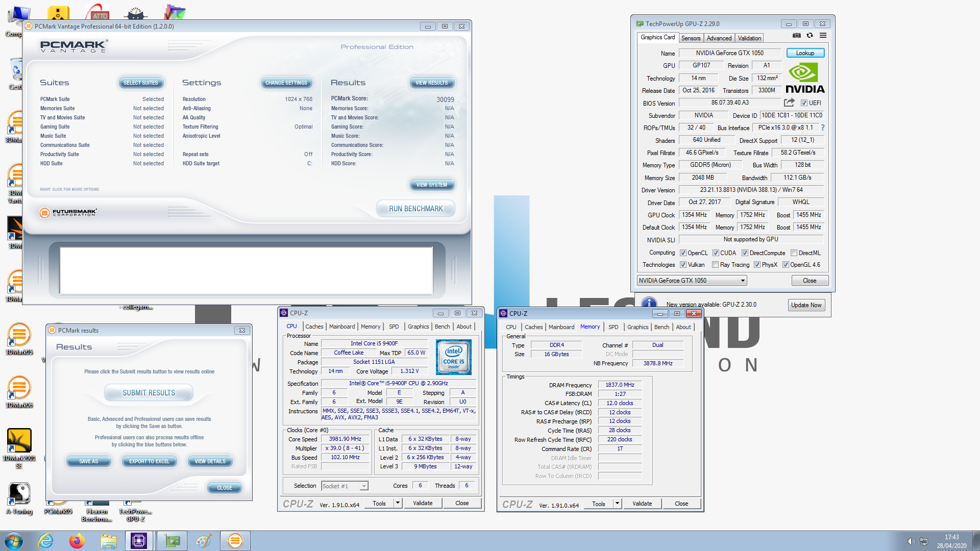980x551 pixels.
Task: Toggle the OpenGL 4.6 checkbox
Action: pos(786,265)
